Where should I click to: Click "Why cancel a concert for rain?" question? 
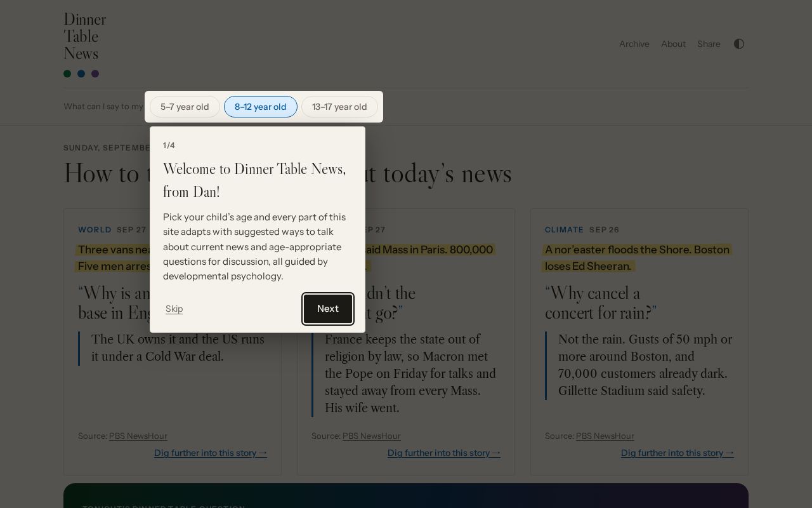pos(601,303)
